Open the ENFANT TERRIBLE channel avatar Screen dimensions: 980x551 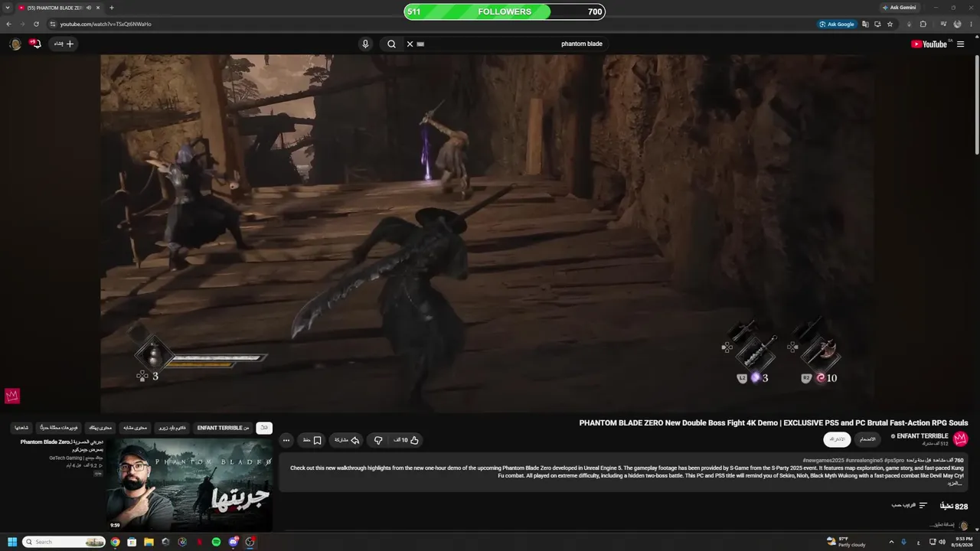[961, 439]
